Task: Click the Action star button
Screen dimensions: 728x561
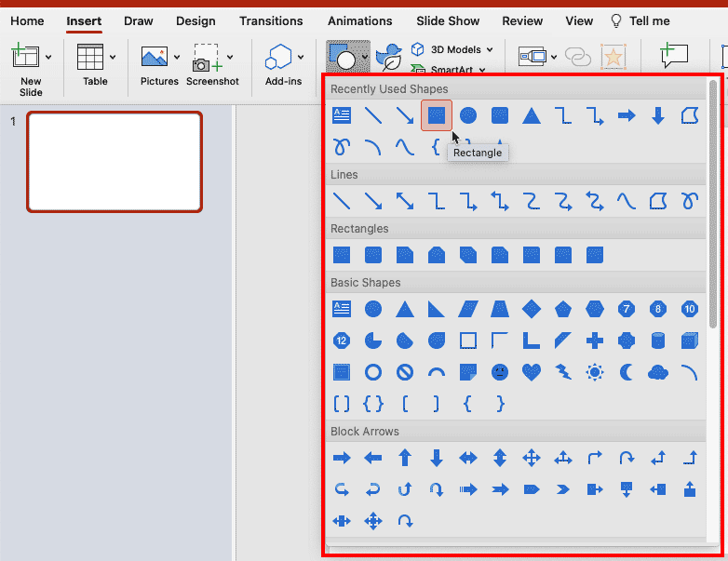Action: click(613, 57)
